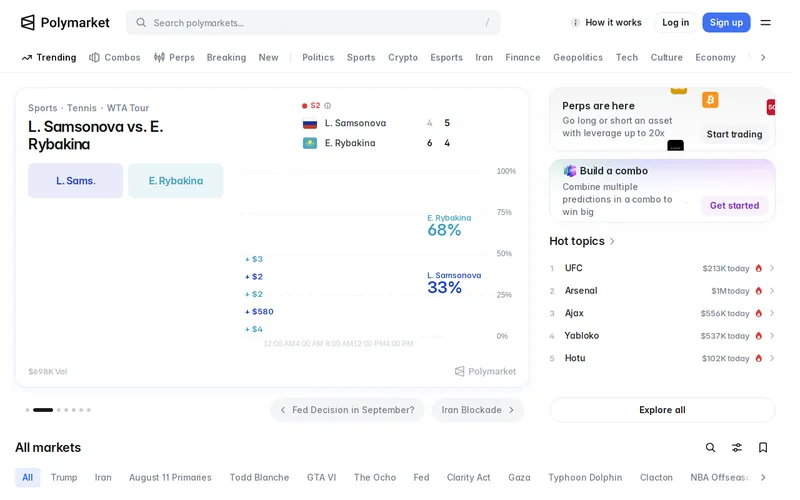800x500 pixels.
Task: Go to next market Iran Blockade
Action: tap(478, 410)
